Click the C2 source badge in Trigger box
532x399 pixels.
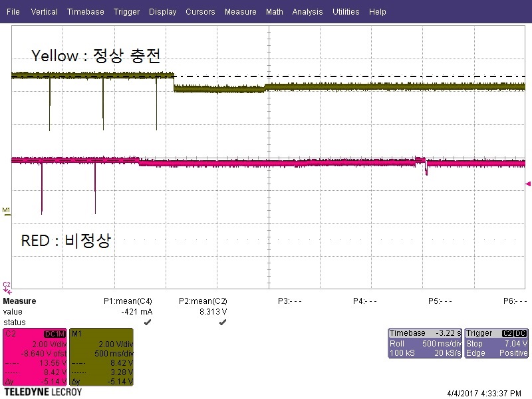click(507, 333)
